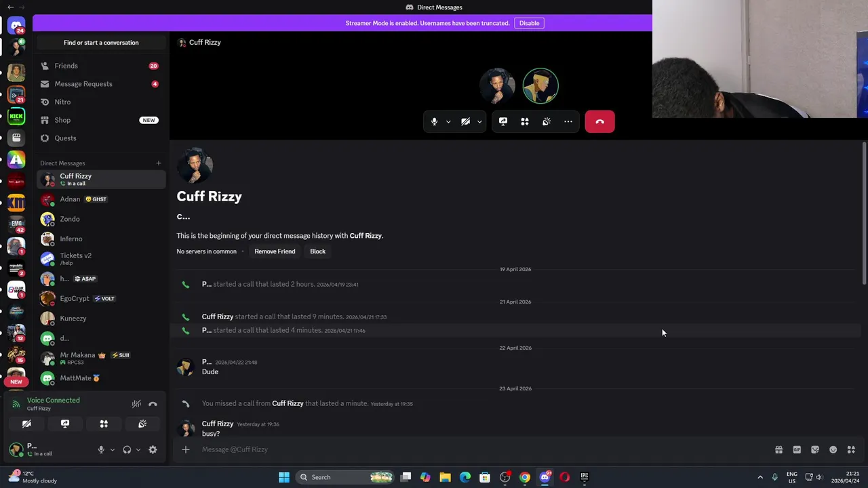Expand microphone options chevron in call controls
The height and width of the screenshot is (488, 868).
click(x=448, y=122)
